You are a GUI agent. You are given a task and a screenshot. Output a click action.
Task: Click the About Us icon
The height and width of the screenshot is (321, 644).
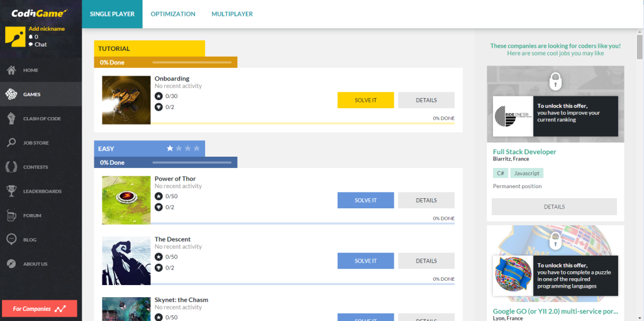pyautogui.click(x=11, y=264)
